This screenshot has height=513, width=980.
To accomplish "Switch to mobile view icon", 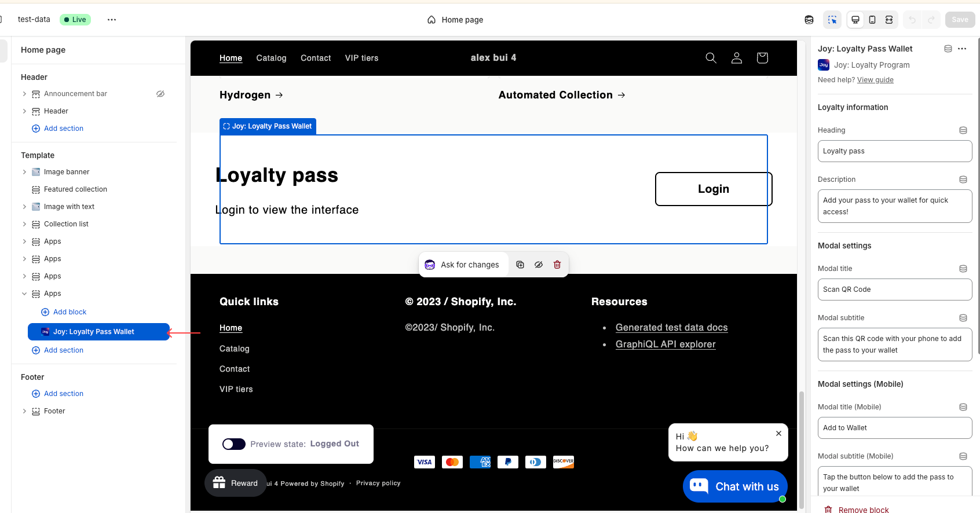I will coord(872,20).
